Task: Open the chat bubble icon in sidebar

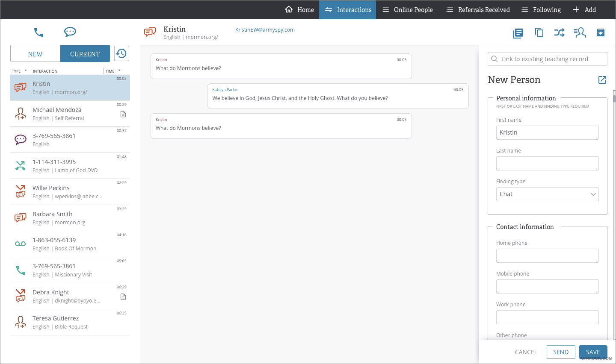Action: click(x=70, y=32)
